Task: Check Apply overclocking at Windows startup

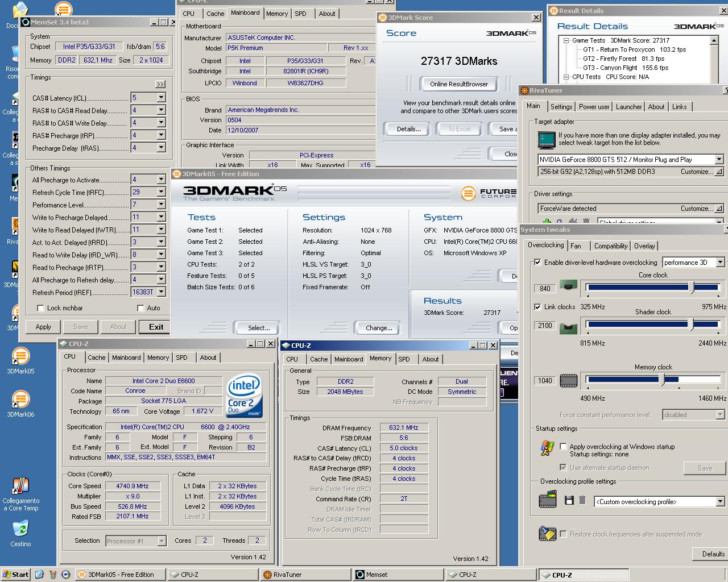Action: pos(563,447)
